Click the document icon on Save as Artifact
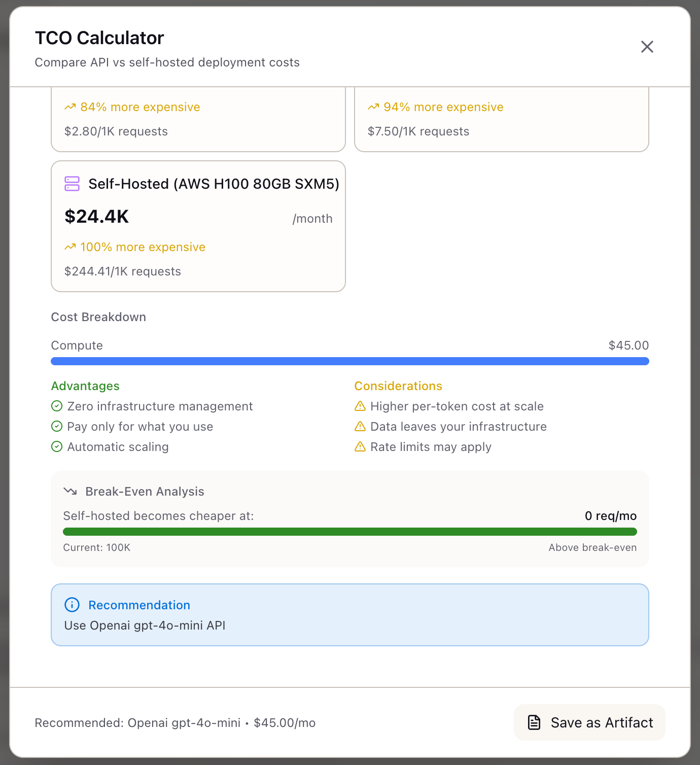 coord(534,722)
